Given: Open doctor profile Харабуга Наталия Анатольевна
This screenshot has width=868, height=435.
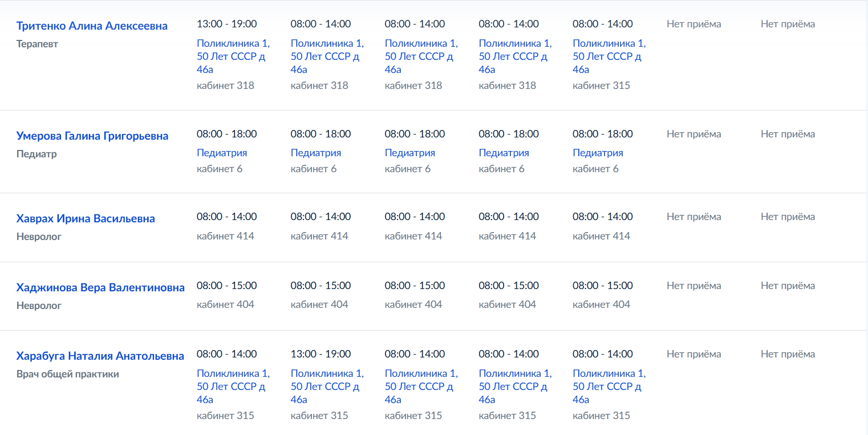Looking at the screenshot, I should pyautogui.click(x=100, y=356).
